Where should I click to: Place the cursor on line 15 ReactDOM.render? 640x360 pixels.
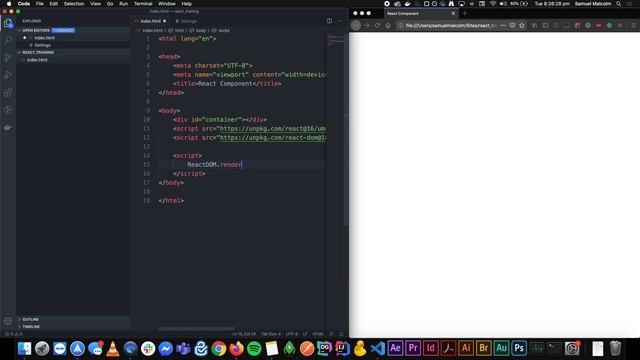pyautogui.click(x=214, y=164)
